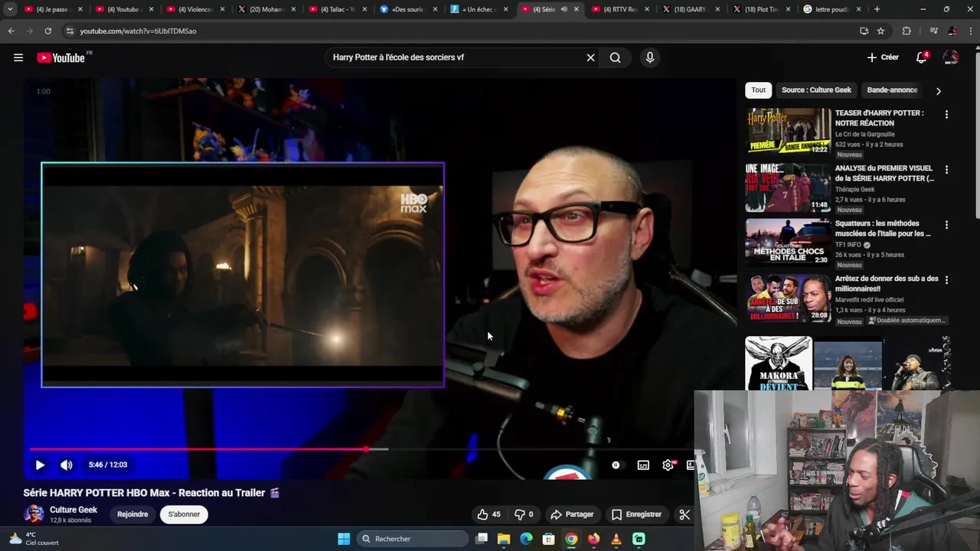Open the account avatar menu
980x551 pixels.
point(951,57)
